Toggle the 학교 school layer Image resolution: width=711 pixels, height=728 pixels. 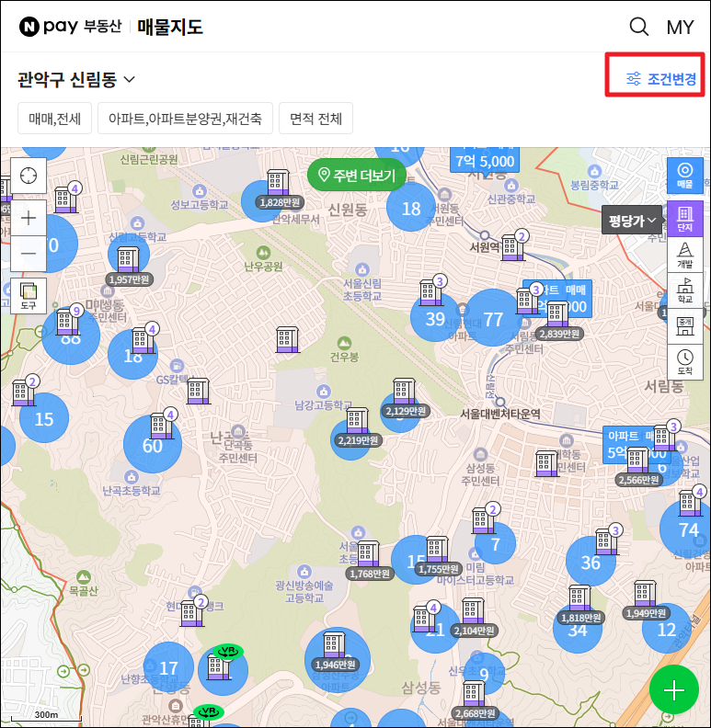(684, 290)
